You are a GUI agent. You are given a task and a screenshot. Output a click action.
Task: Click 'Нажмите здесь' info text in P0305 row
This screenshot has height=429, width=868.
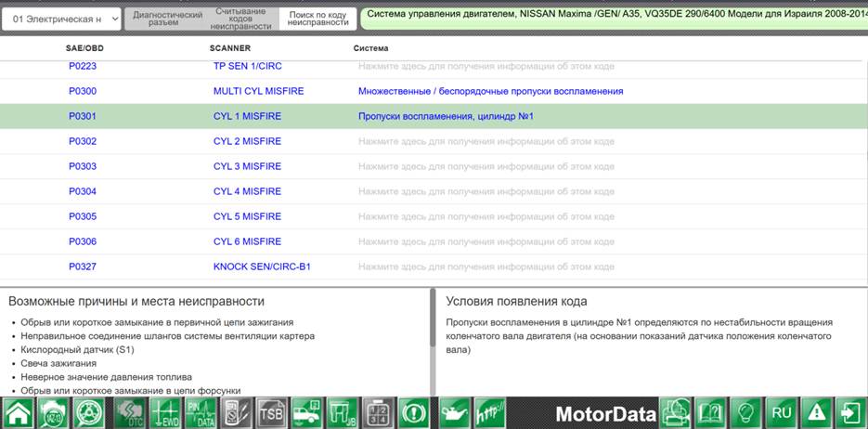coord(486,215)
